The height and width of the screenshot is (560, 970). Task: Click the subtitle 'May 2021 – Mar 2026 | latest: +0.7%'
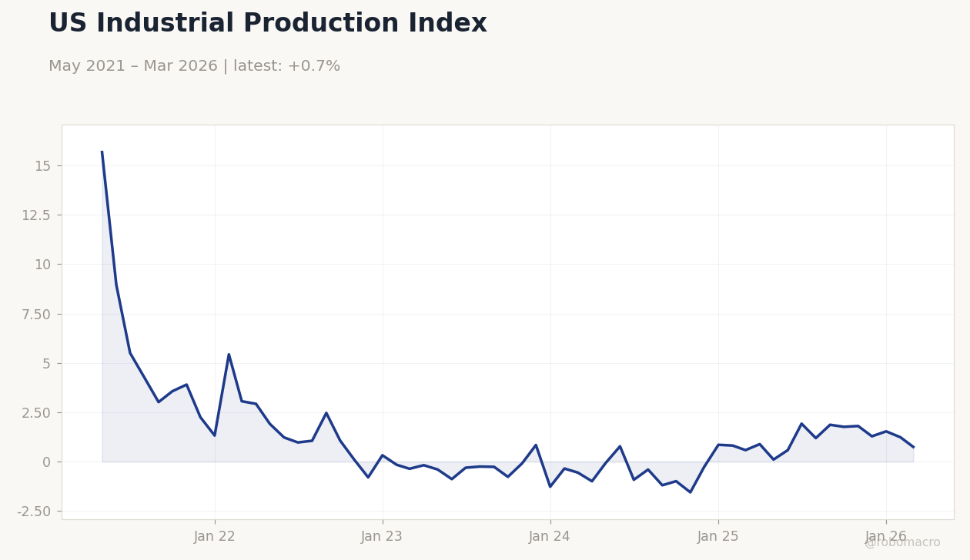coord(194,66)
